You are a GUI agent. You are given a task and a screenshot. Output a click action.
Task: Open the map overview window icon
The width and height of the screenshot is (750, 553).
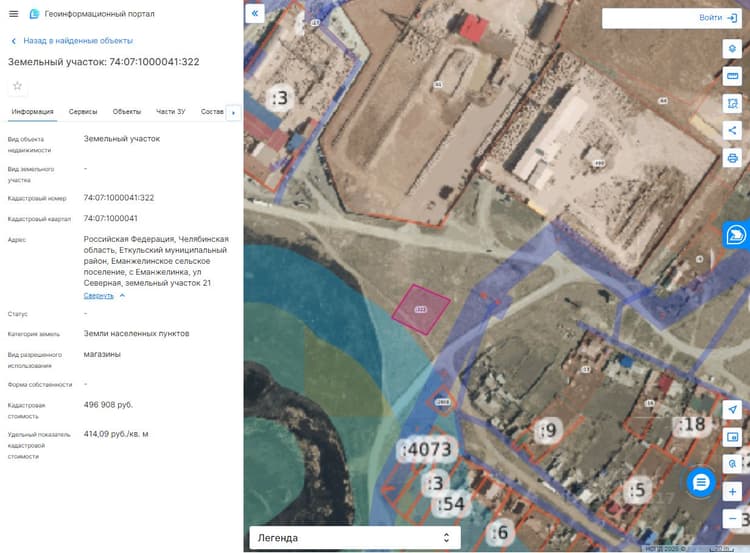(732, 437)
